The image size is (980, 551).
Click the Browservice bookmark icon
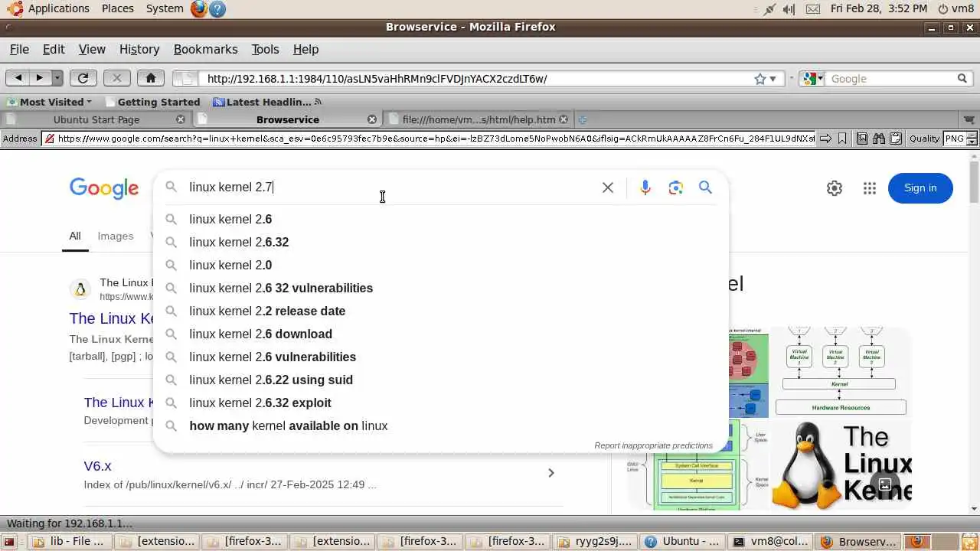[x=842, y=139]
